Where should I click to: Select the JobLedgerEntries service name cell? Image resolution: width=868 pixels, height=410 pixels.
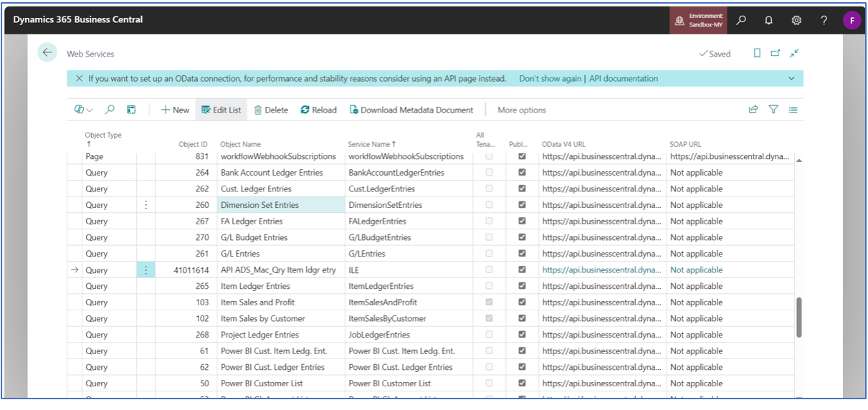coord(409,335)
